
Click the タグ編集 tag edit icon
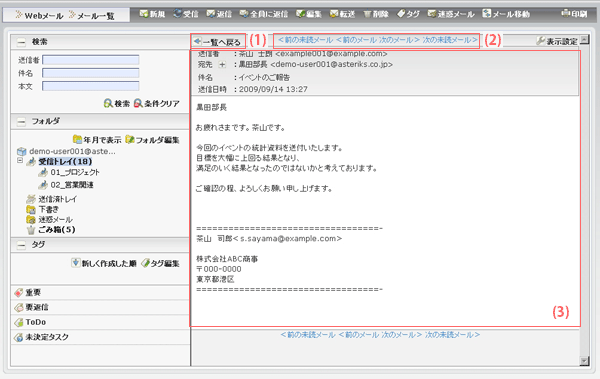[x=145, y=263]
